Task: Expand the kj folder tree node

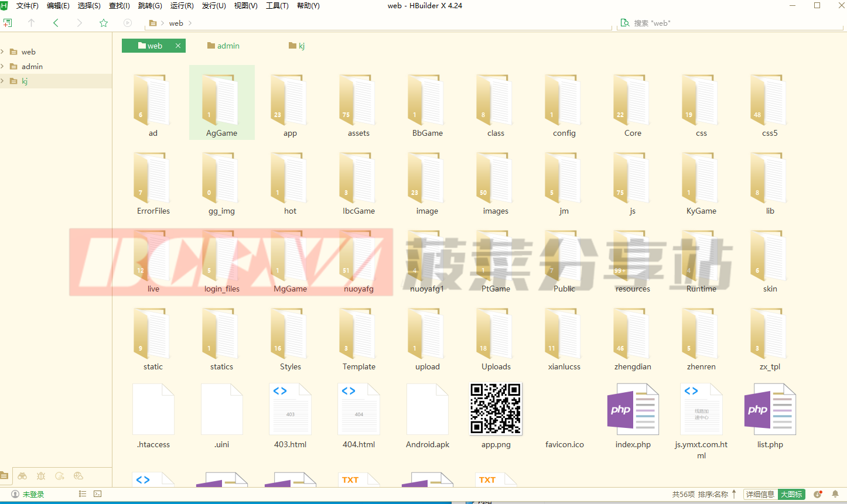Action: 3,81
